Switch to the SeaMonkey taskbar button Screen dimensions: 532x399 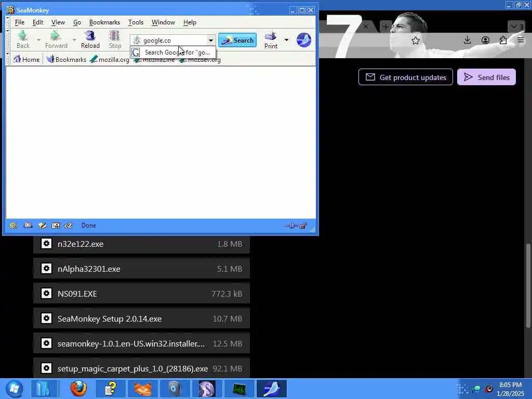272,389
